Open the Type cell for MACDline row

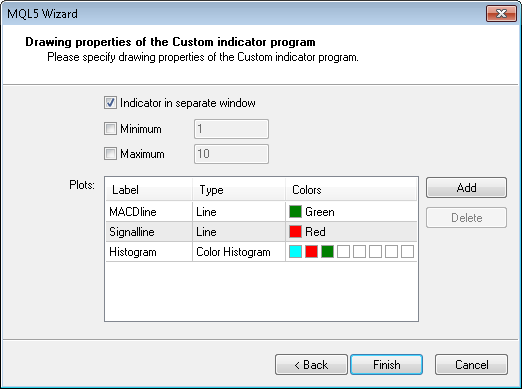[x=239, y=212]
